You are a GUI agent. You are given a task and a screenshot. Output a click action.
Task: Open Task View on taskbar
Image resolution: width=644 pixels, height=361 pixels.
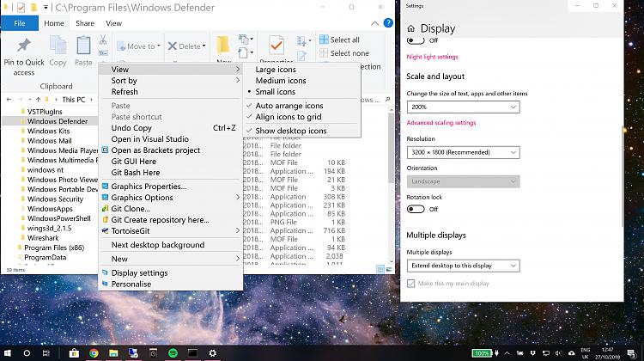[x=46, y=352]
